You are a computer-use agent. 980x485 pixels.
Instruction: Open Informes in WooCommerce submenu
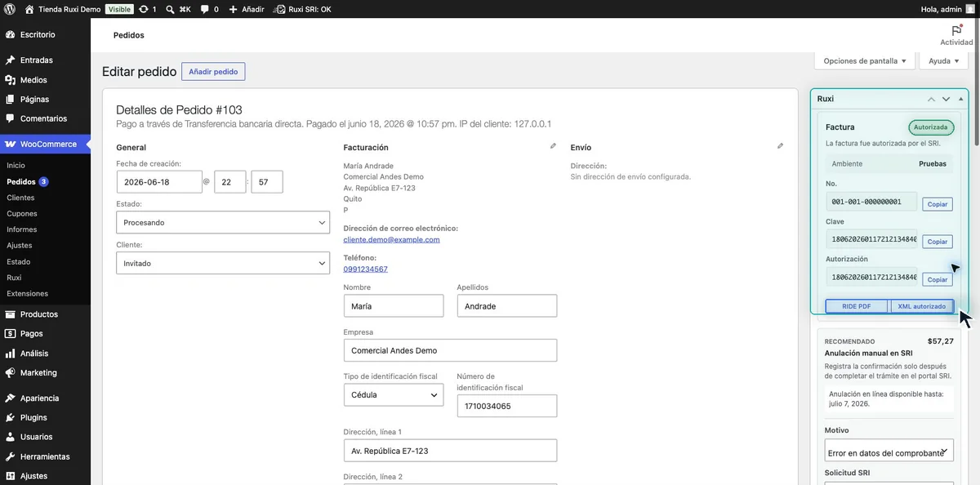22,229
